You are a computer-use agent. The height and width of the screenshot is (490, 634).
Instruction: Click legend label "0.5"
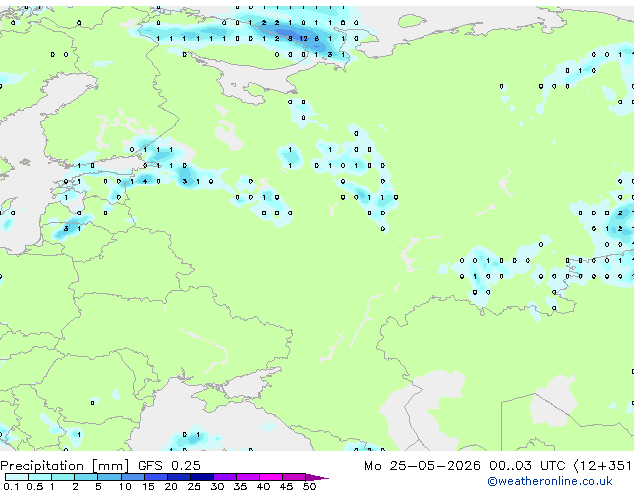[x=34, y=486]
